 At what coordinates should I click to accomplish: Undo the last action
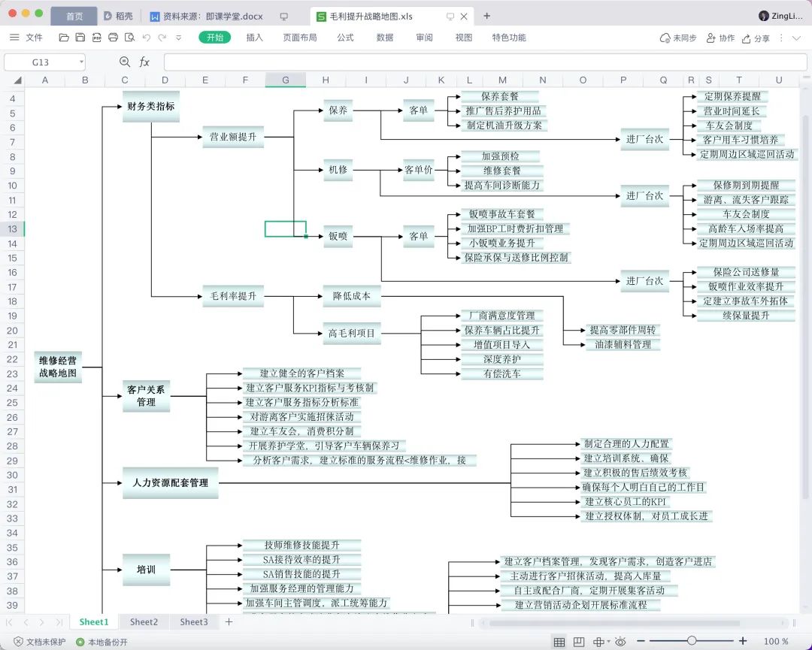tap(147, 37)
